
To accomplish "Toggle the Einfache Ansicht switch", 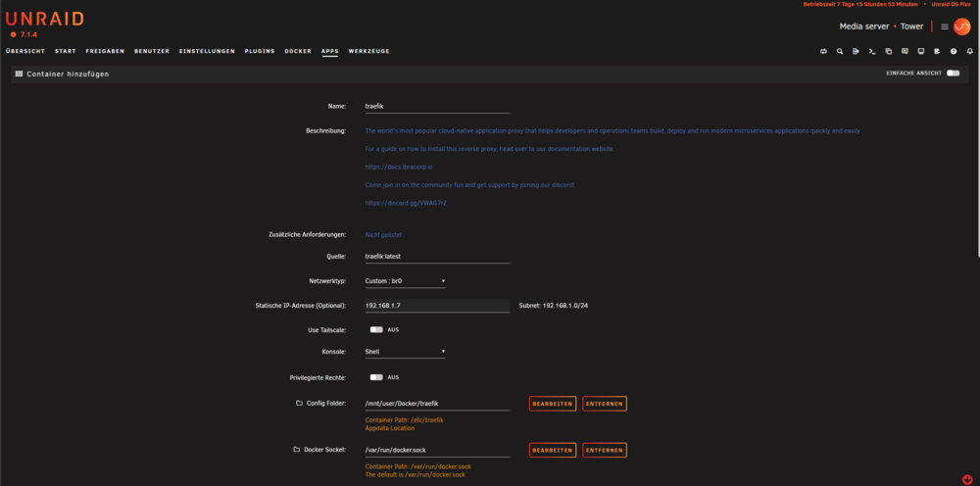I will (954, 73).
